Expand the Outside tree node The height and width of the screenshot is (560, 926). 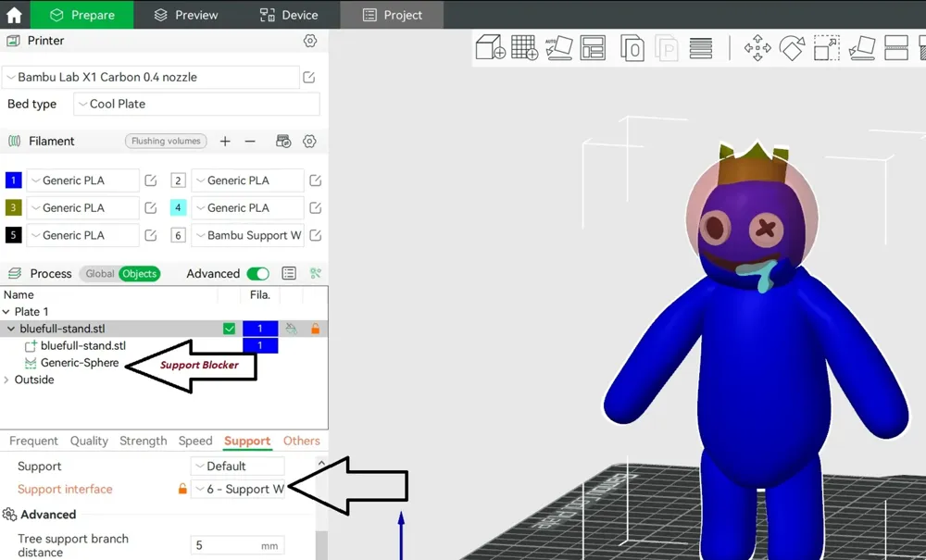click(x=7, y=380)
